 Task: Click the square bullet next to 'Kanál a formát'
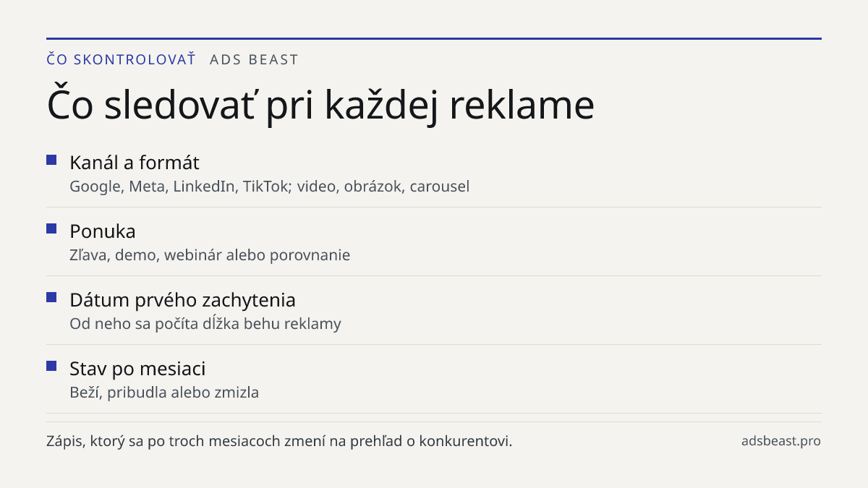pyautogui.click(x=51, y=160)
